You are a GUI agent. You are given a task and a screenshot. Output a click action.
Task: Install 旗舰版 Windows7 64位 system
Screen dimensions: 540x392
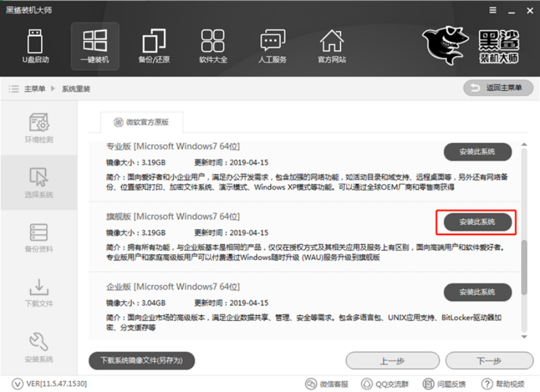477,221
